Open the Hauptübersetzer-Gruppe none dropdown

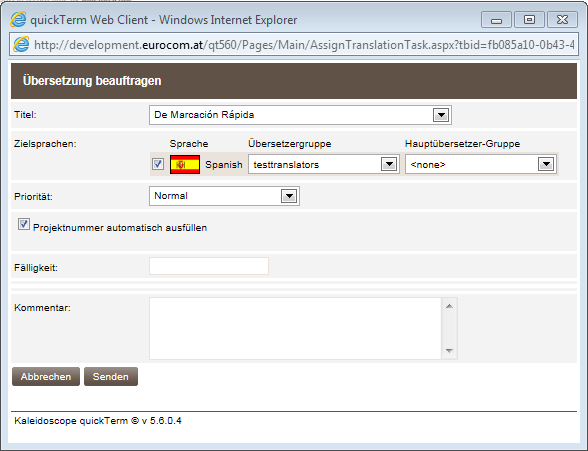tap(481, 164)
